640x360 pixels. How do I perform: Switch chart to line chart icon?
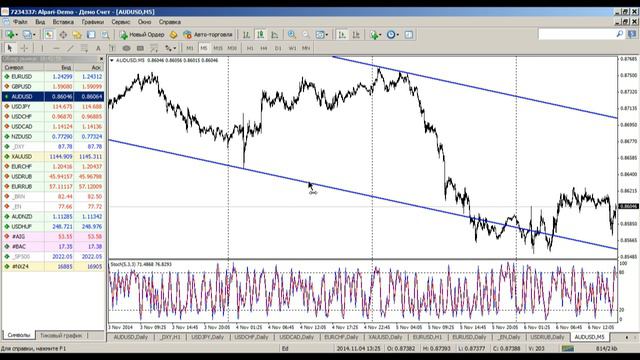point(275,35)
